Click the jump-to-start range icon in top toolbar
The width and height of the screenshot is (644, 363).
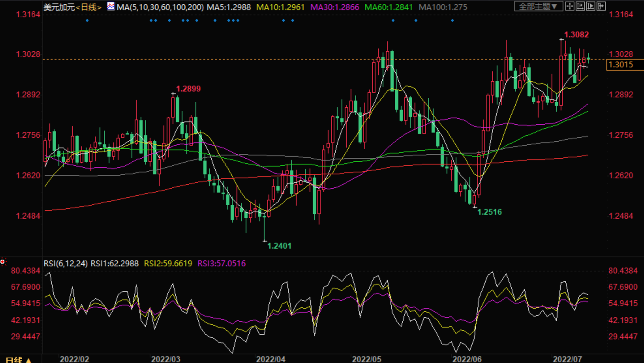click(x=580, y=6)
